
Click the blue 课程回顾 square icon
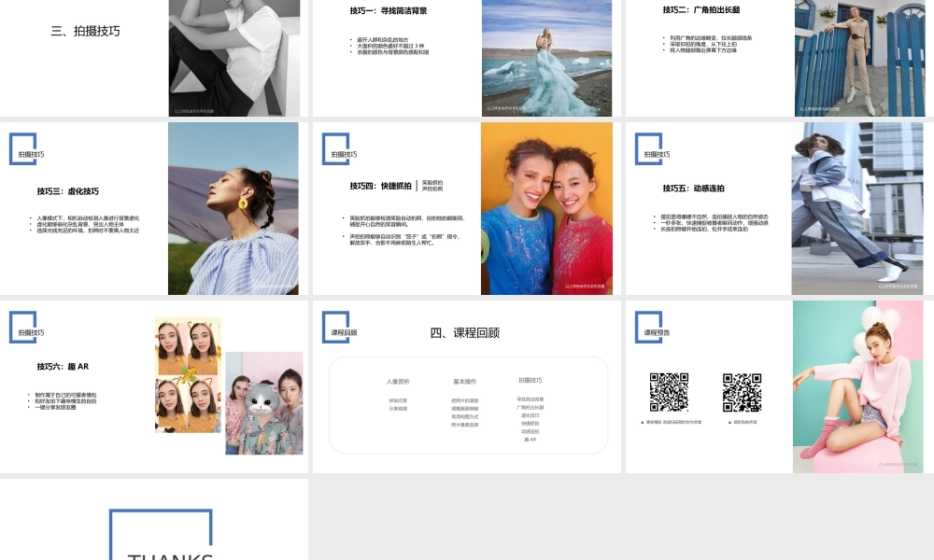click(336, 327)
